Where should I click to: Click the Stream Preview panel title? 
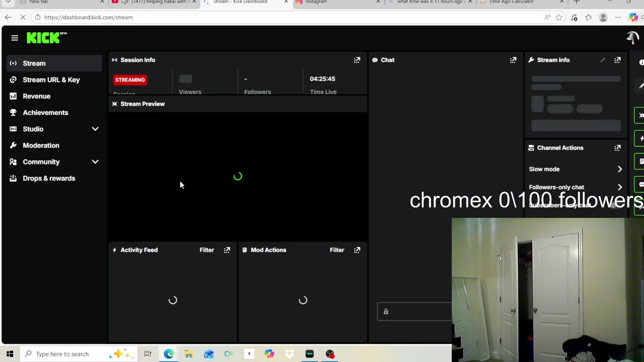(x=142, y=104)
